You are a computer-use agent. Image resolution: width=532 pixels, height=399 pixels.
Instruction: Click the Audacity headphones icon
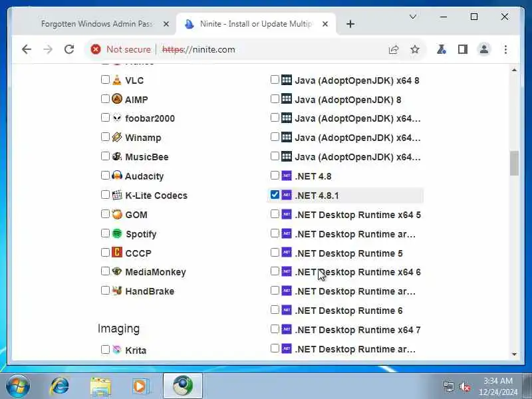click(117, 176)
